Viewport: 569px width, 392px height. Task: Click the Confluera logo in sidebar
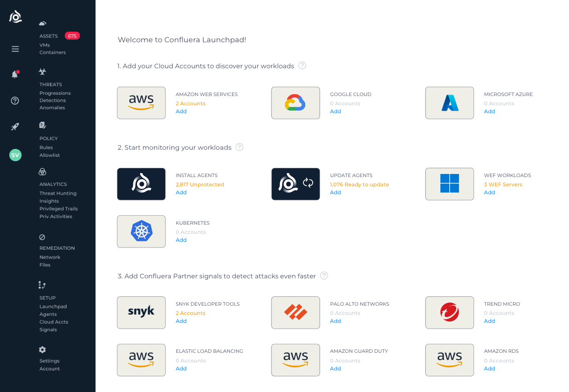15,17
